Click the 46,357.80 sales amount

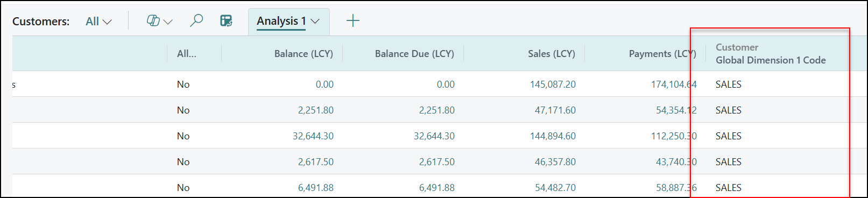tap(555, 162)
